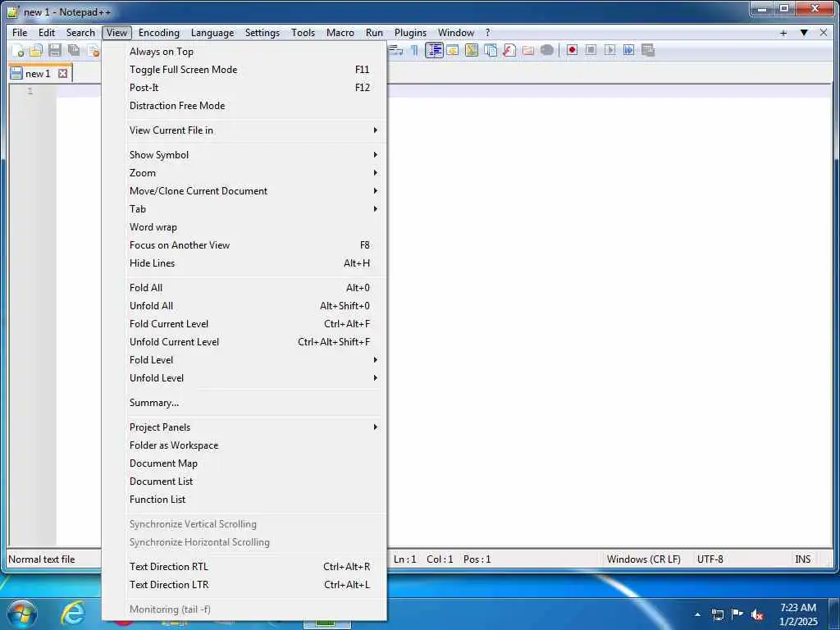Screen dimensions: 840x630
Task: Enable Distraction Free Mode
Action: coord(244,106)
